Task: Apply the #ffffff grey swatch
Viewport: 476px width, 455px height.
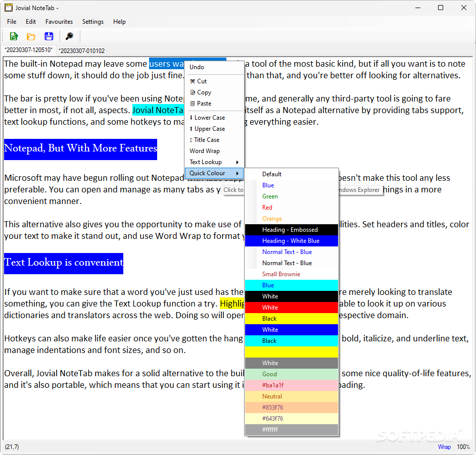Action: [x=292, y=430]
